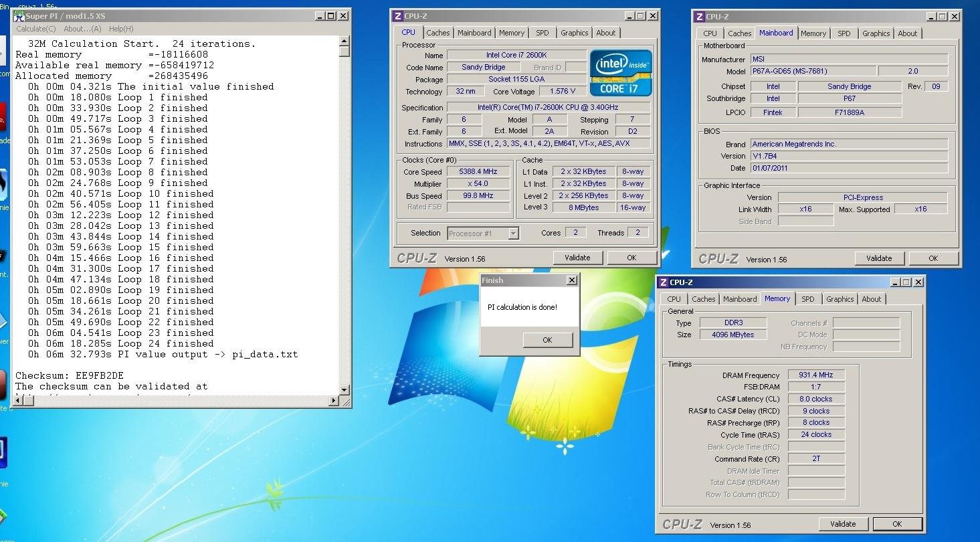
Task: Switch to Mainboard tab in CPU window
Action: 474,33
